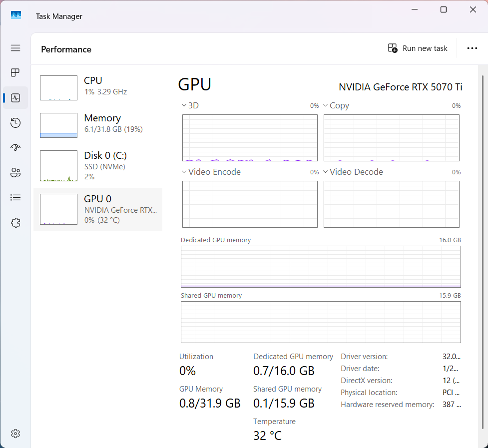
Task: Open the three-dot more options menu
Action: pyautogui.click(x=472, y=48)
